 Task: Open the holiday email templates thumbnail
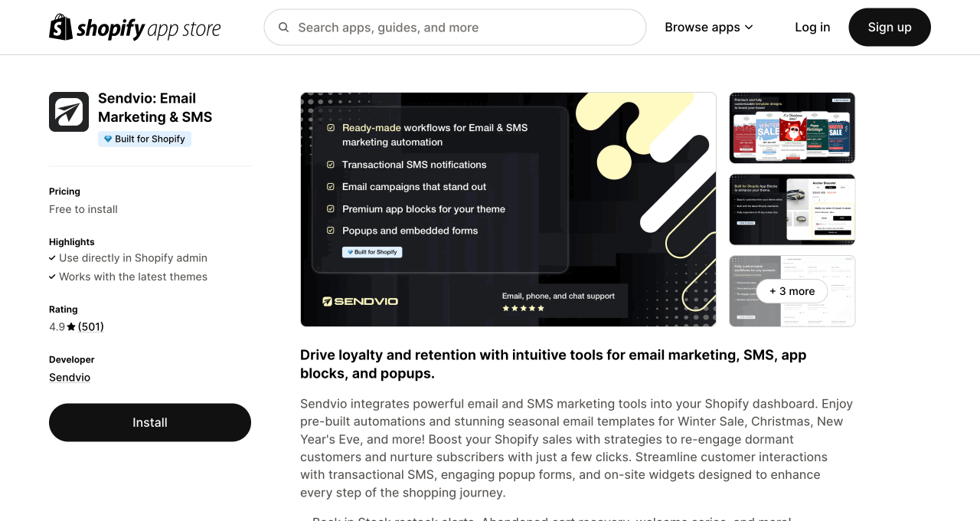coord(792,128)
